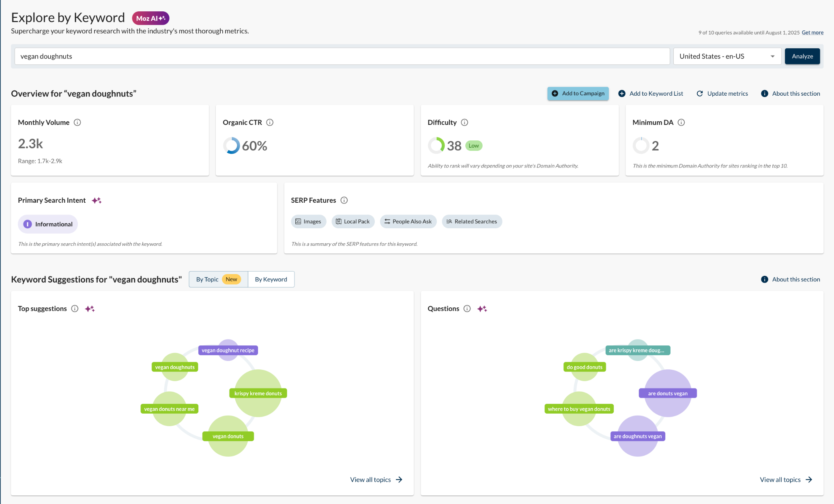Switch to the By Keyword tab
The height and width of the screenshot is (504, 834).
click(x=271, y=279)
